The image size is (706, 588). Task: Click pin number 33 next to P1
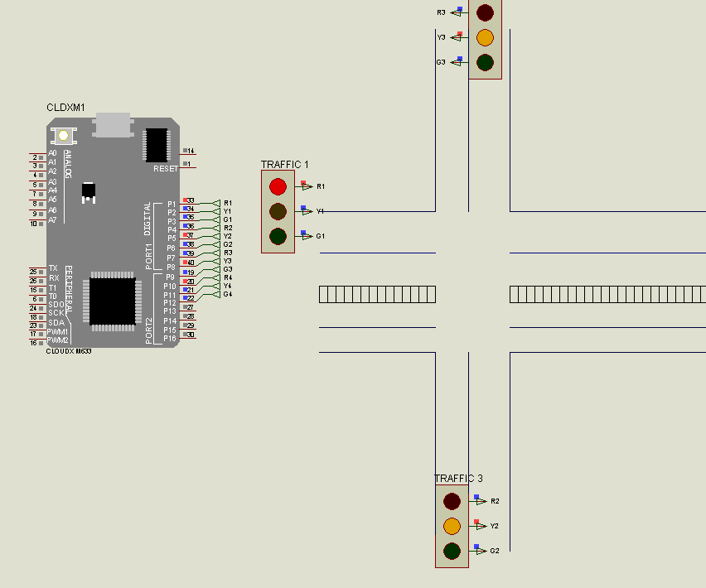191,200
